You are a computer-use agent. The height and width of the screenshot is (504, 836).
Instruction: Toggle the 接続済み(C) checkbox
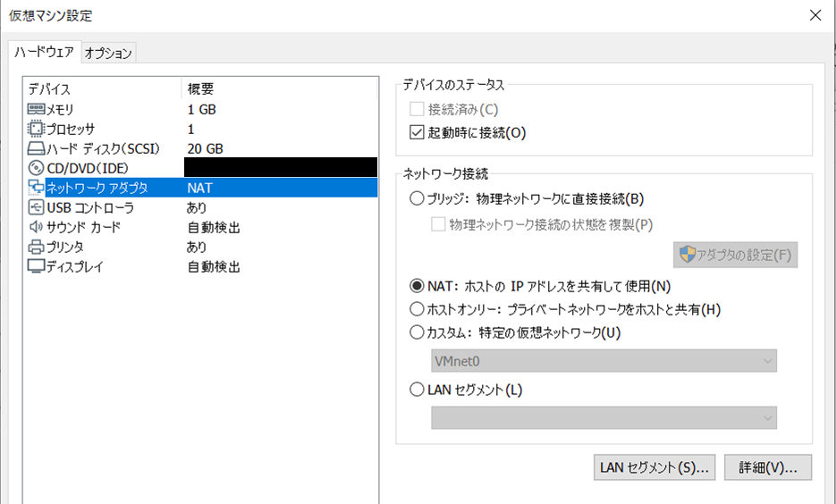pyautogui.click(x=417, y=109)
